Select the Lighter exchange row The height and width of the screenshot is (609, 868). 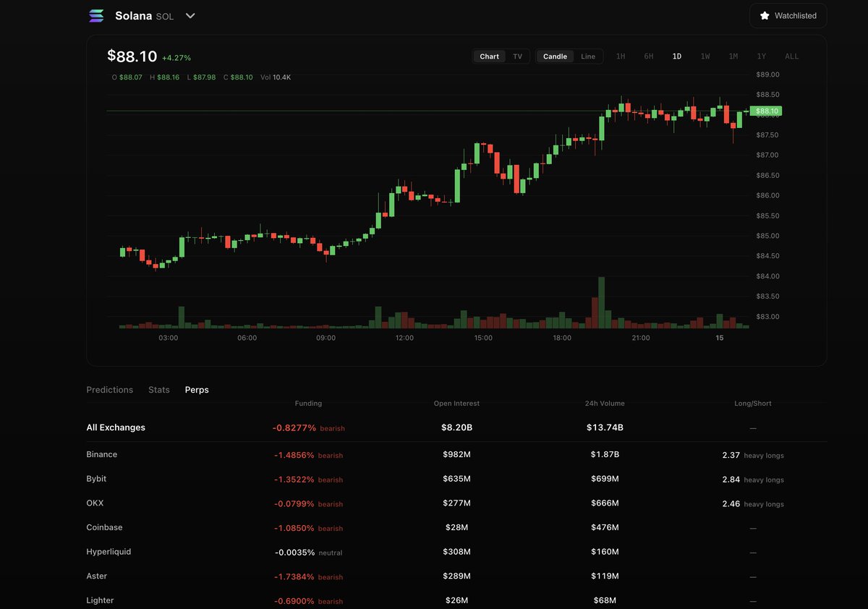pos(456,600)
